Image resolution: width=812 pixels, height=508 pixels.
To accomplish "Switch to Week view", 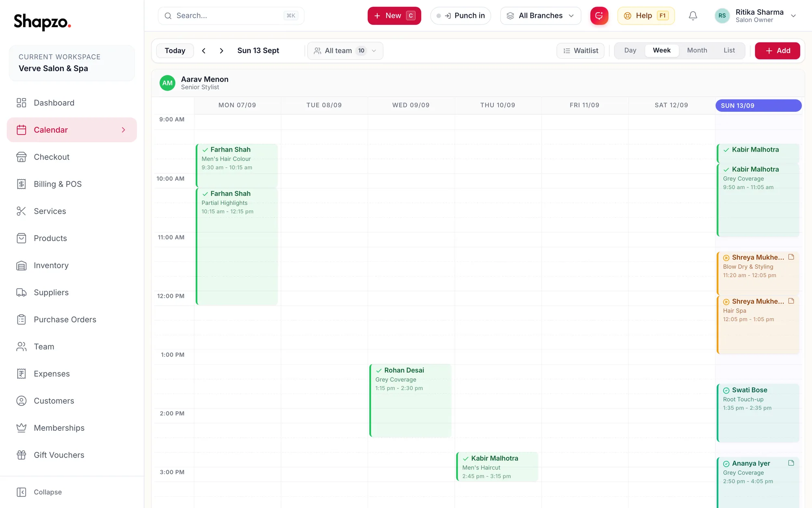I will [662, 50].
